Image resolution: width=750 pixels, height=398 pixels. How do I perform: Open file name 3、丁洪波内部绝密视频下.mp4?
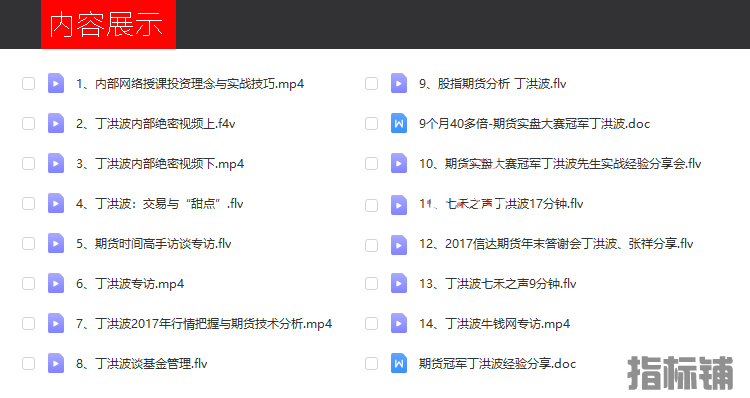pyautogui.click(x=160, y=164)
